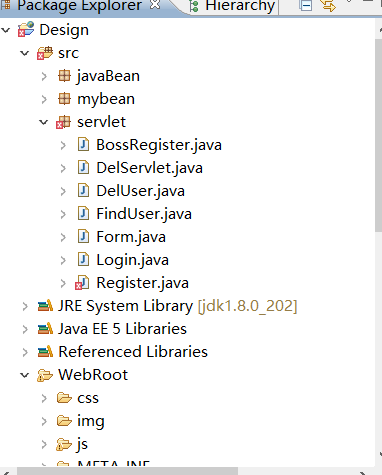Select the src folder label

[68, 53]
